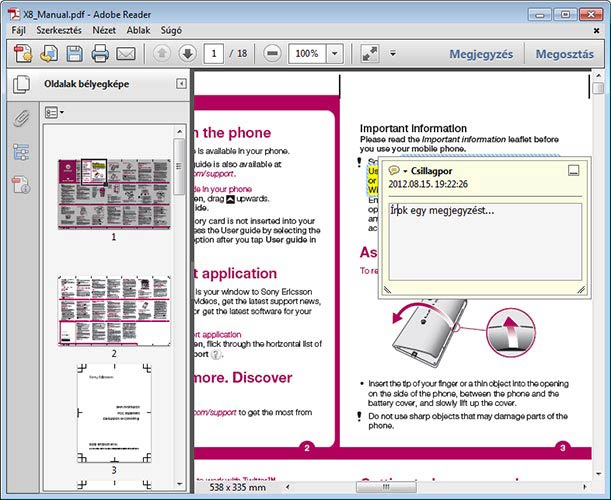Open the Ablak menu

tap(138, 30)
